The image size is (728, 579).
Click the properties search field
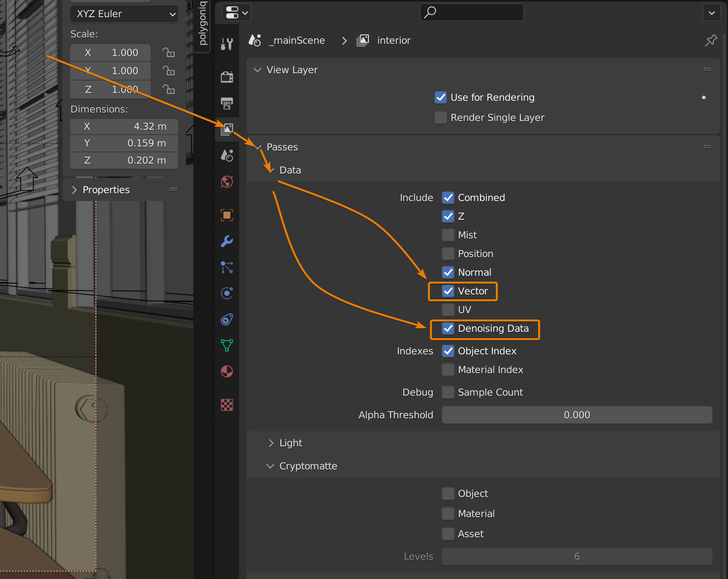click(471, 12)
